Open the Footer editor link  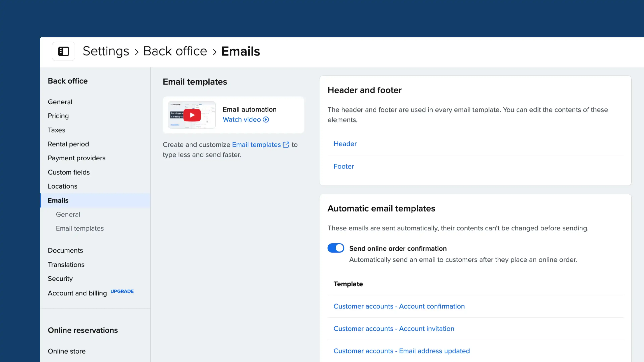[343, 166]
